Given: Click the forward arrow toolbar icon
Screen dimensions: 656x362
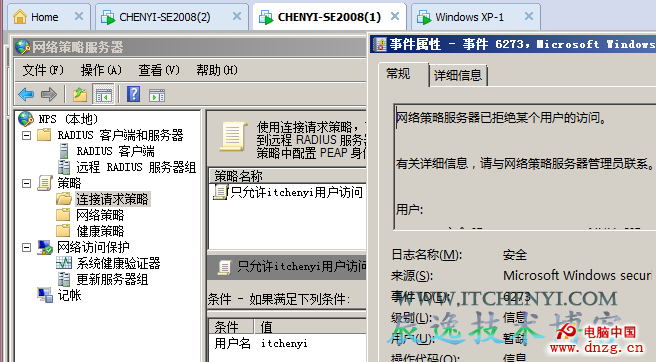Looking at the screenshot, I should [49, 95].
